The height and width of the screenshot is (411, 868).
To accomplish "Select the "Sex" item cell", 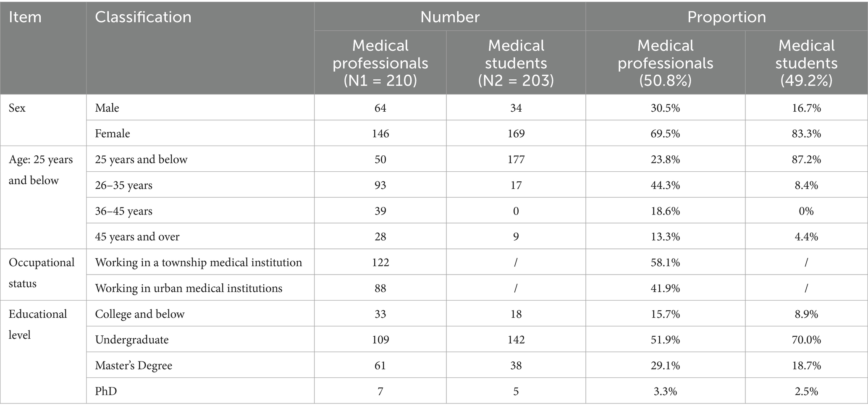I will click(x=17, y=108).
